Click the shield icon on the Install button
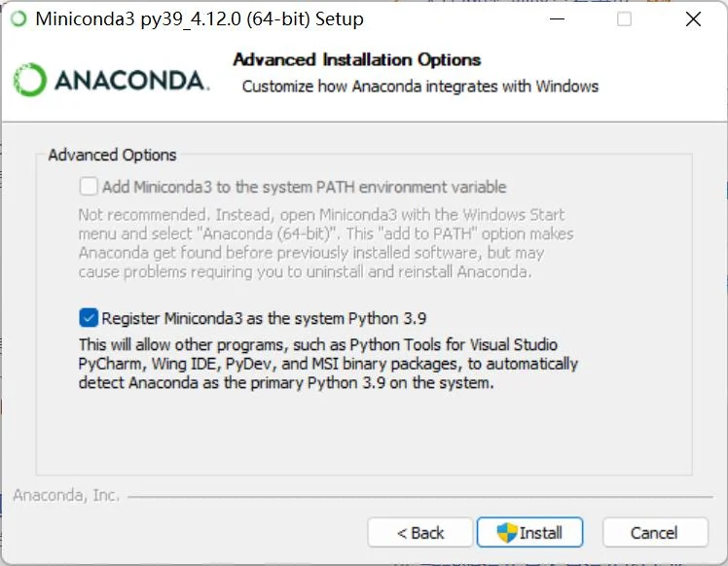Image resolution: width=728 pixels, height=566 pixels. [506, 532]
